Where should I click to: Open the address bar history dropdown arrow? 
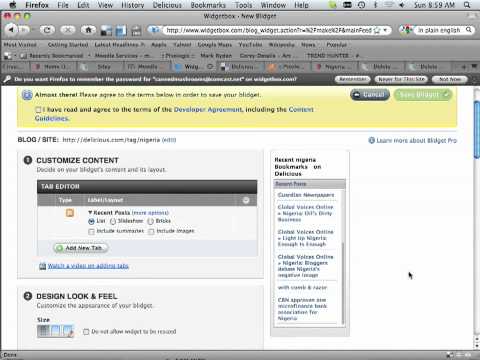coord(385,30)
